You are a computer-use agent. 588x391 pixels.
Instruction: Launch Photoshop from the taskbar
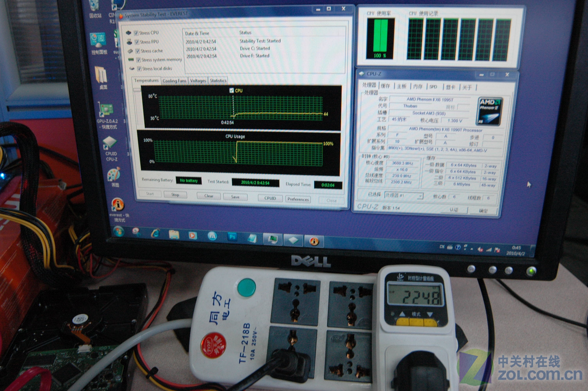coord(232,237)
